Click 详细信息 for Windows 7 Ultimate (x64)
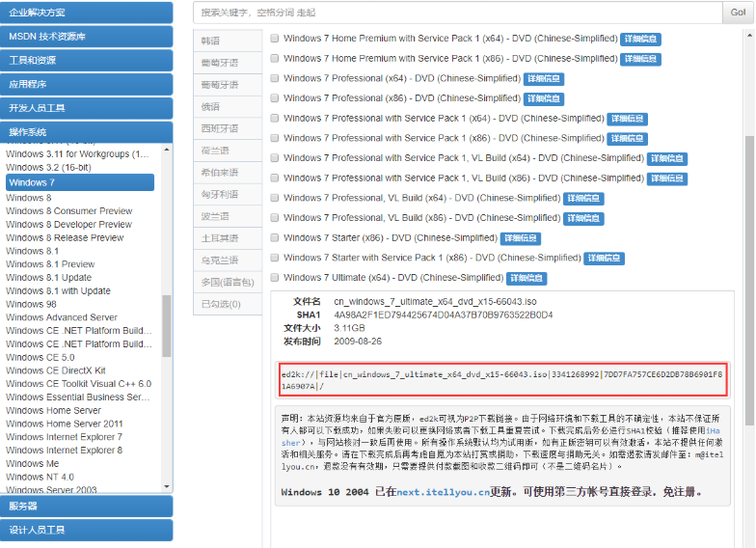 click(527, 279)
